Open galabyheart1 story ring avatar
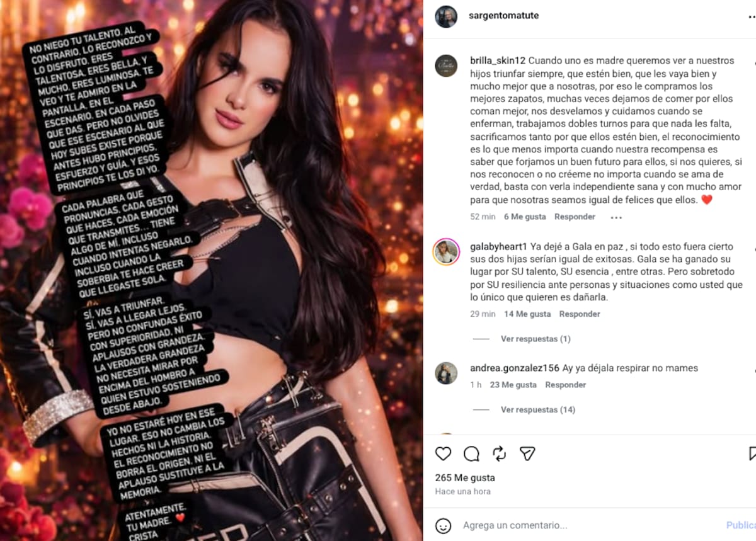 click(x=445, y=251)
